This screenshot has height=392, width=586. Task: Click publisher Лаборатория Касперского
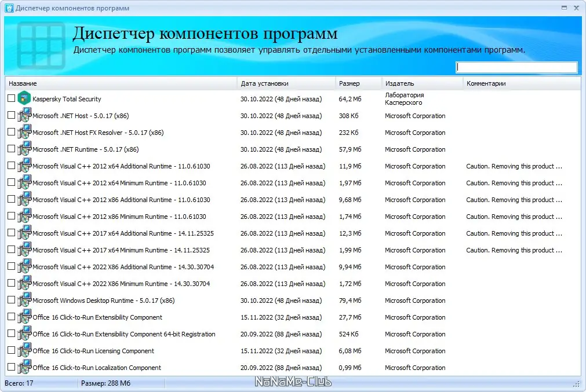click(x=405, y=99)
